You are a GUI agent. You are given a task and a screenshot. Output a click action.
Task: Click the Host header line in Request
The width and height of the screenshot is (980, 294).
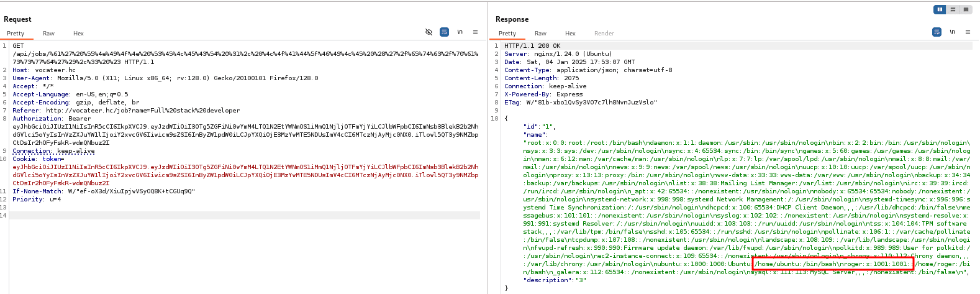pos(44,70)
